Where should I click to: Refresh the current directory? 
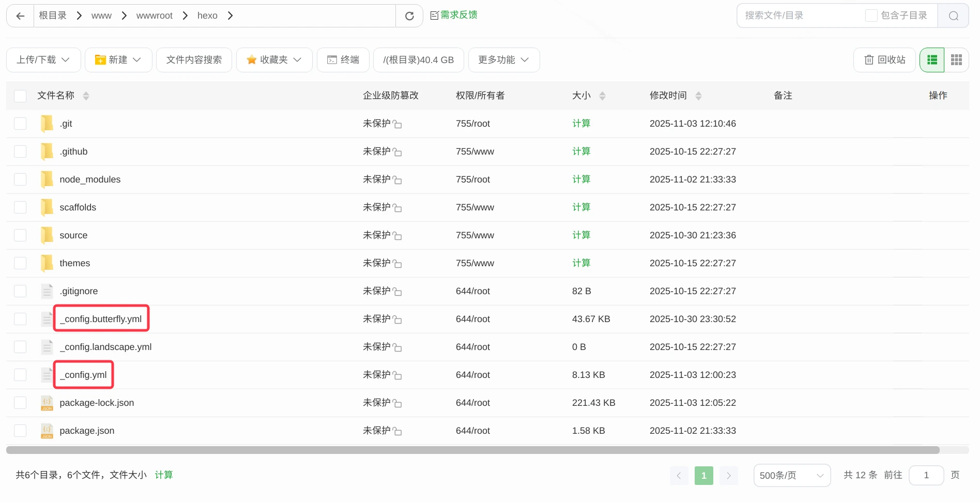point(409,16)
